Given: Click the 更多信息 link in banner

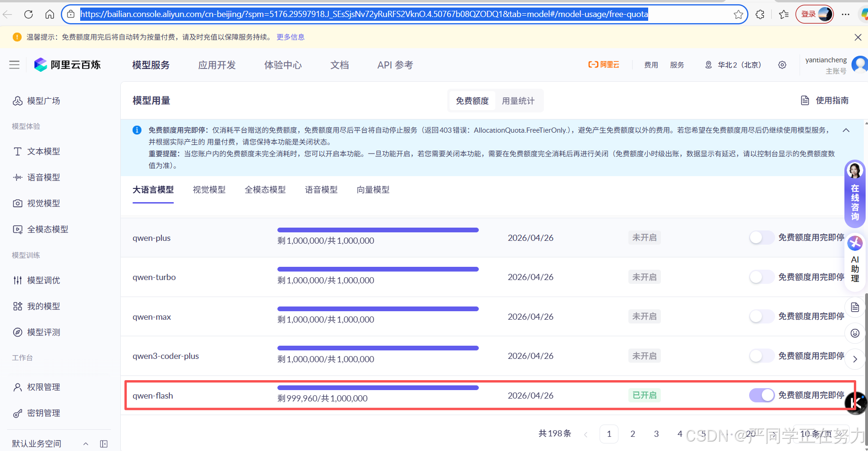Looking at the screenshot, I should pyautogui.click(x=290, y=37).
